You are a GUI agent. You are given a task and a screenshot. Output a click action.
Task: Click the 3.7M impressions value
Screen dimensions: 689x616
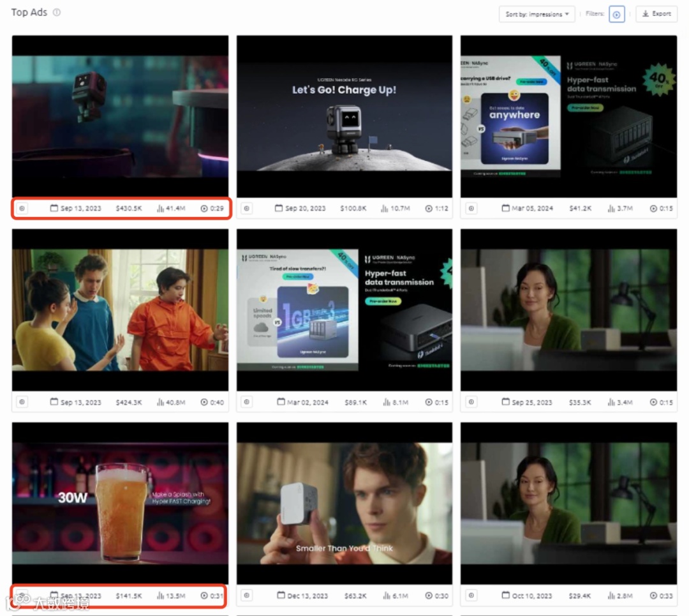[x=625, y=208]
